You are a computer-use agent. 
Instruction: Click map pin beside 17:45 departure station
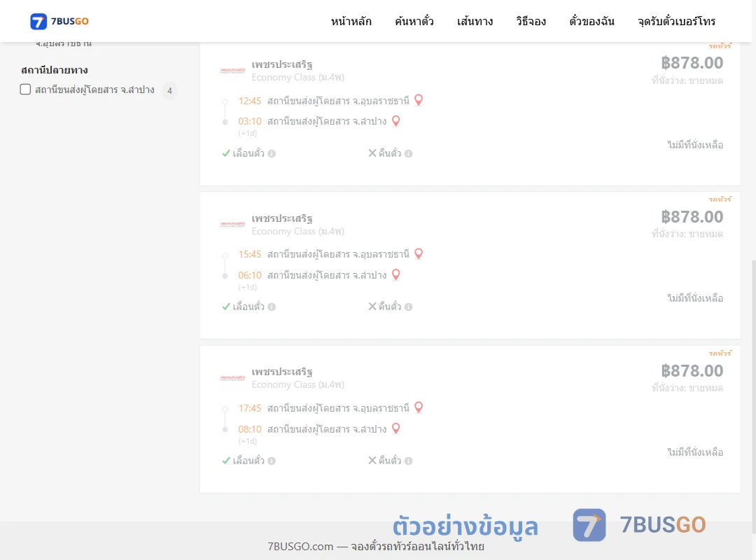click(x=419, y=407)
